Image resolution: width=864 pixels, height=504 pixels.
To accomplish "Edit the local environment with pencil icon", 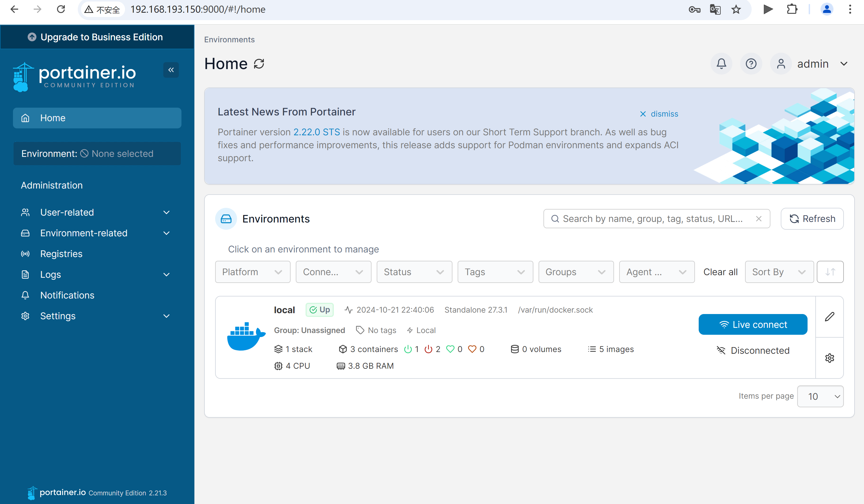I will tap(829, 317).
